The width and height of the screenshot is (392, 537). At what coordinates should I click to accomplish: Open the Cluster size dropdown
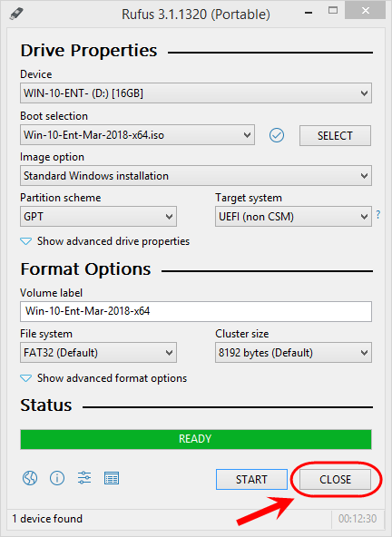(293, 352)
